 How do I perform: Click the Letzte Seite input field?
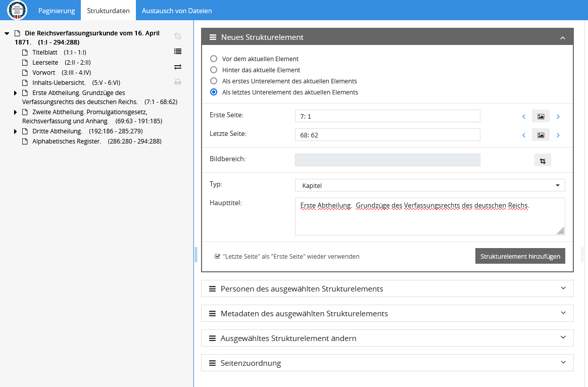coord(387,135)
